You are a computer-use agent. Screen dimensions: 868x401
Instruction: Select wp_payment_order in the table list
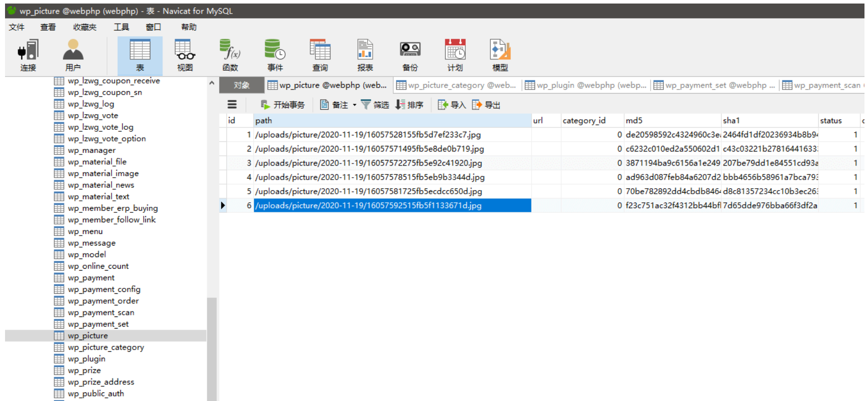(x=103, y=301)
